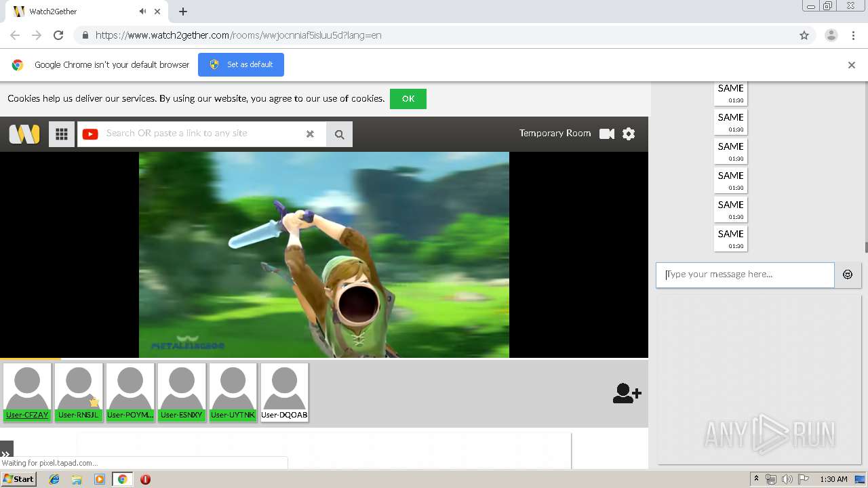Focus the chat message input

pyautogui.click(x=745, y=274)
